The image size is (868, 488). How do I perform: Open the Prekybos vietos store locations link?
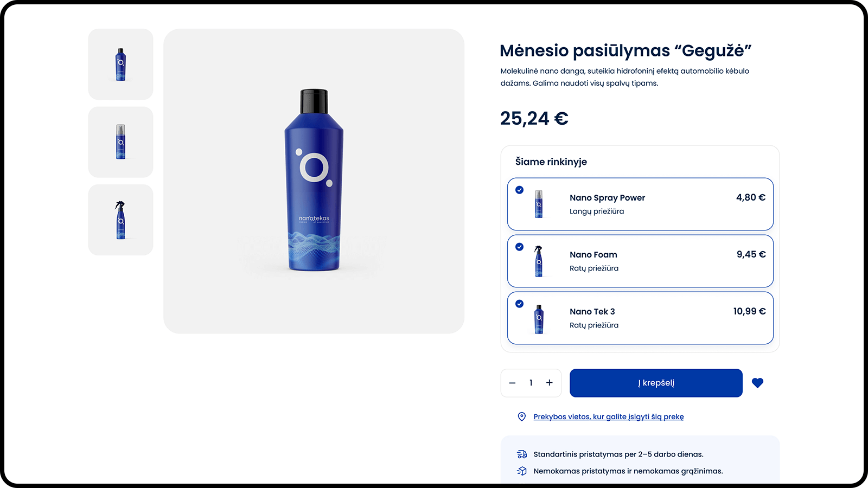point(608,416)
